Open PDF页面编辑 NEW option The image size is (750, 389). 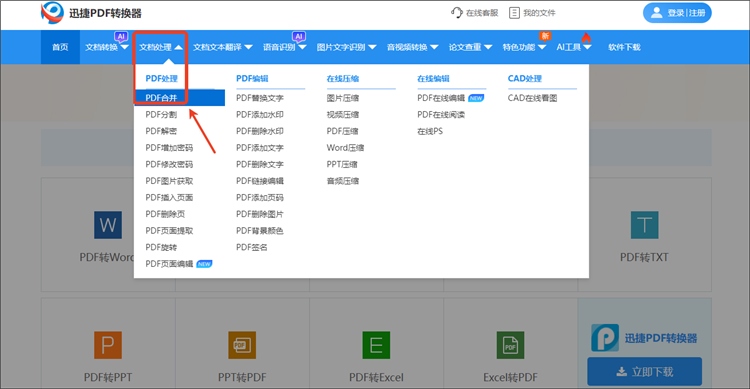178,264
